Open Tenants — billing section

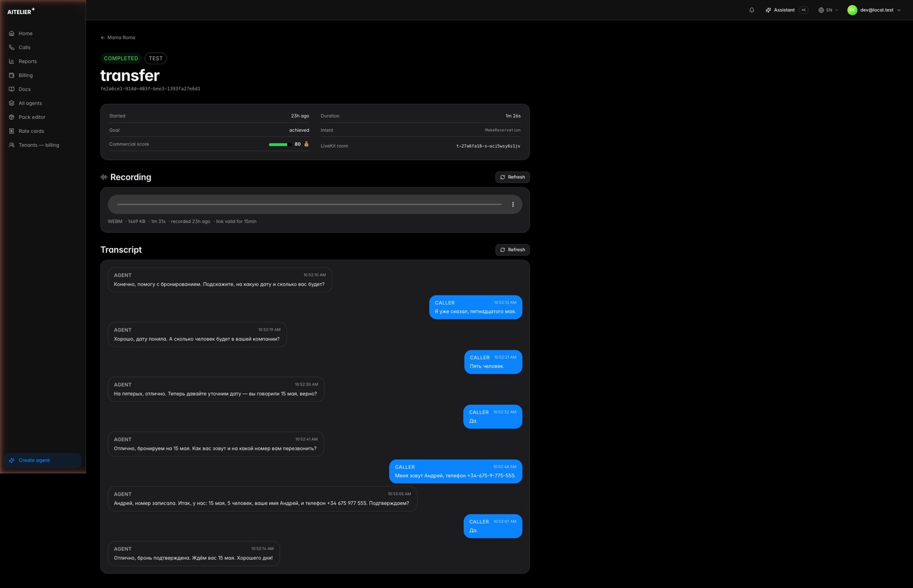[x=43, y=145]
